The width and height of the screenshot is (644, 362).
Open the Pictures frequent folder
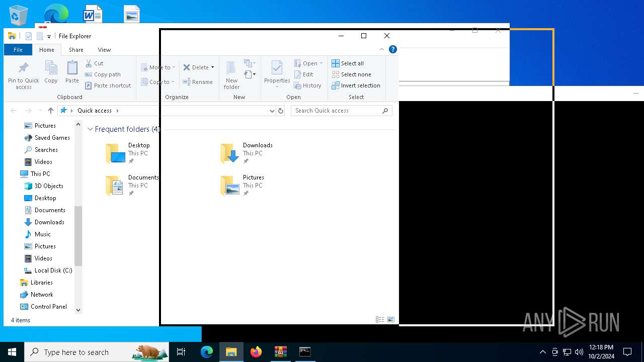(243, 186)
